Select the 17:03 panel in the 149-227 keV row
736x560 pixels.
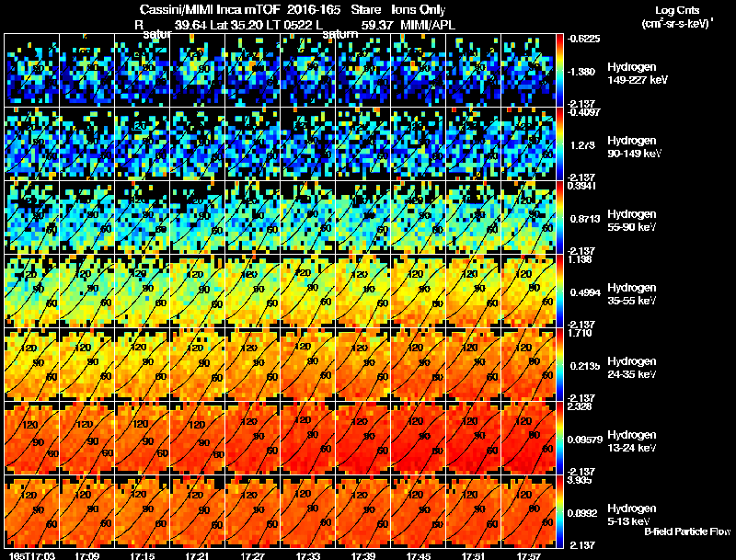click(31, 71)
